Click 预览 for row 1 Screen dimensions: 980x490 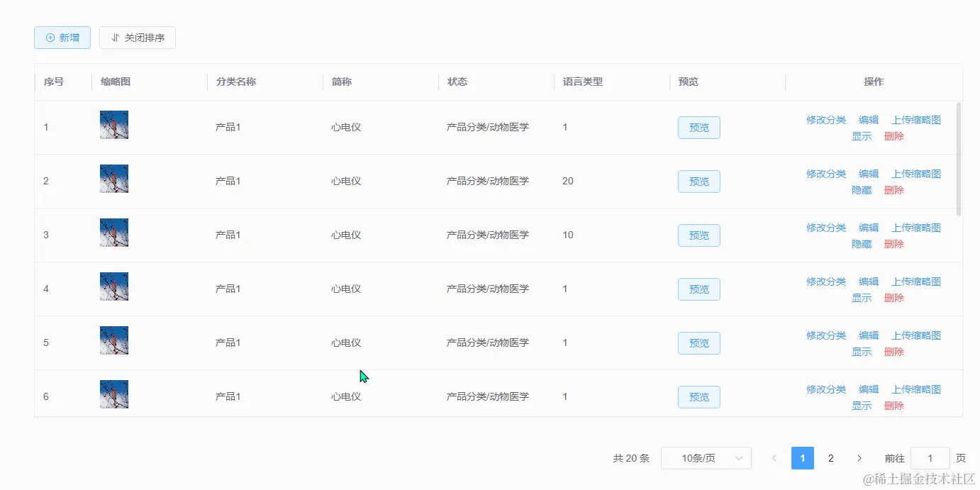(x=698, y=128)
